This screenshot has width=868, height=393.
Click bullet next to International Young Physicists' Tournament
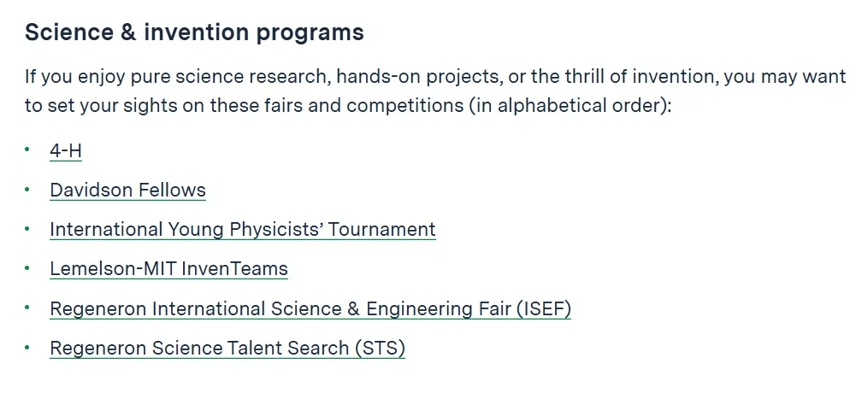(x=27, y=229)
